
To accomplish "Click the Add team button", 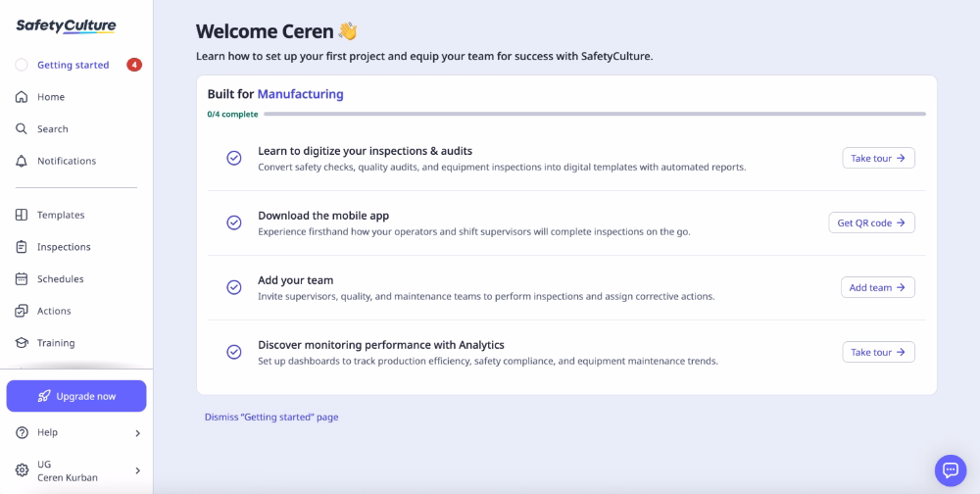I will [877, 287].
